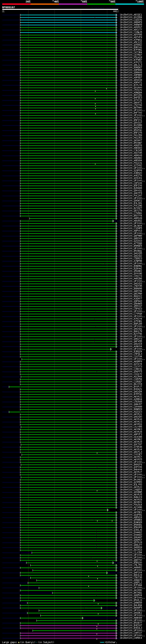Click label UniRef100_A1D3Z3

coord(131,412)
